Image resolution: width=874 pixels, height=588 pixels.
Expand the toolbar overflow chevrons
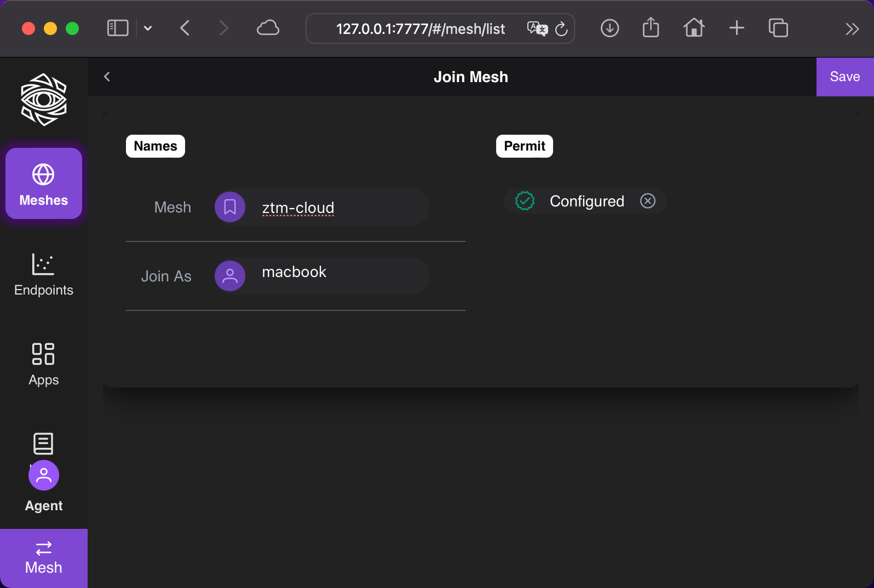tap(852, 28)
